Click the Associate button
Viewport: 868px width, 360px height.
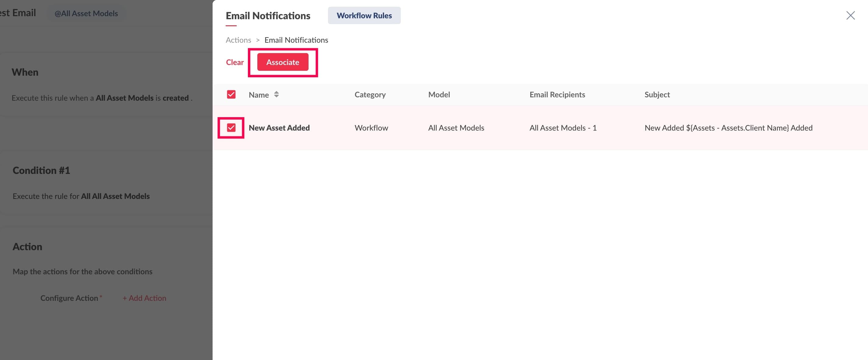(x=282, y=63)
